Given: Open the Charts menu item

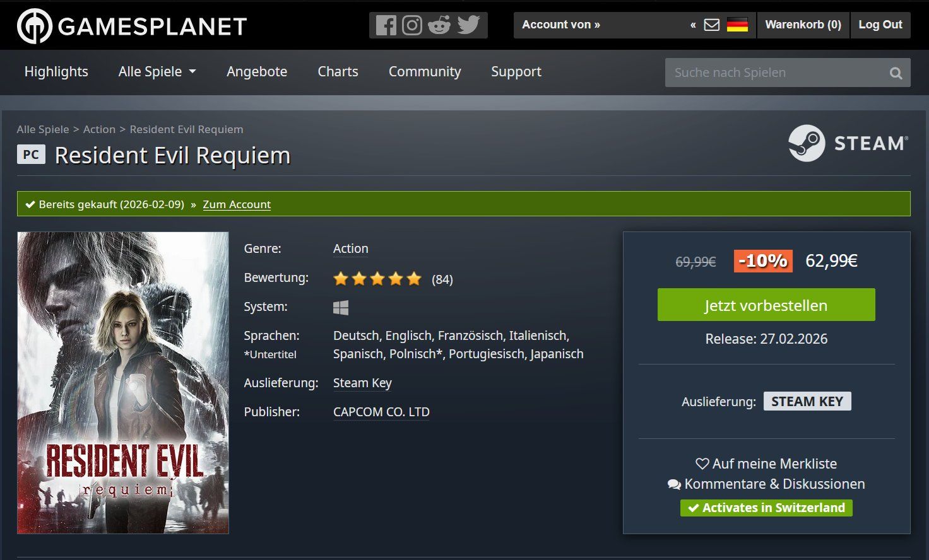Looking at the screenshot, I should (x=338, y=72).
